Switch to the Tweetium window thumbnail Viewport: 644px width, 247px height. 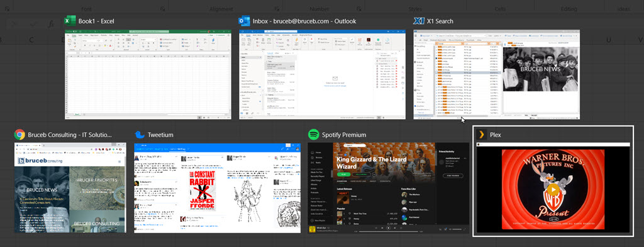pos(217,188)
